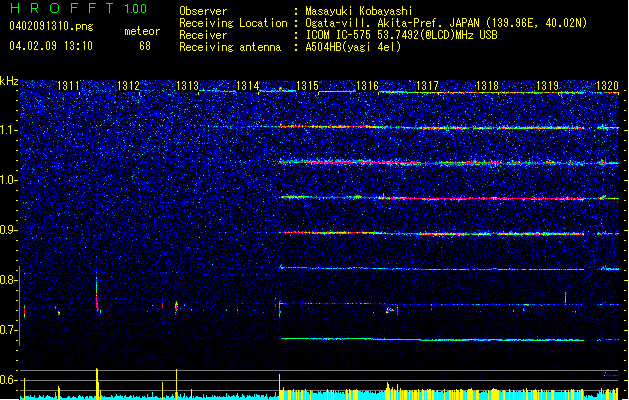The height and width of the screenshot is (400, 629).
Task: Click the 1311 time marker
Action: coord(69,86)
